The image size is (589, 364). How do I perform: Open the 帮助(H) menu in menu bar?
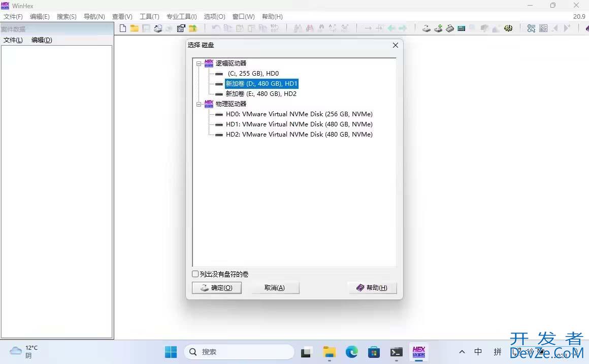click(272, 17)
